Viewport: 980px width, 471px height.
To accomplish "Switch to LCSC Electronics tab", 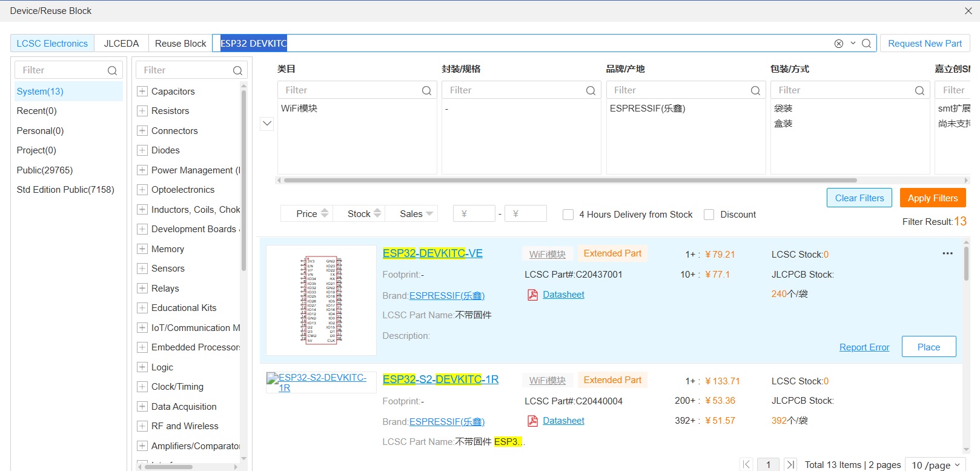I will pyautogui.click(x=52, y=44).
